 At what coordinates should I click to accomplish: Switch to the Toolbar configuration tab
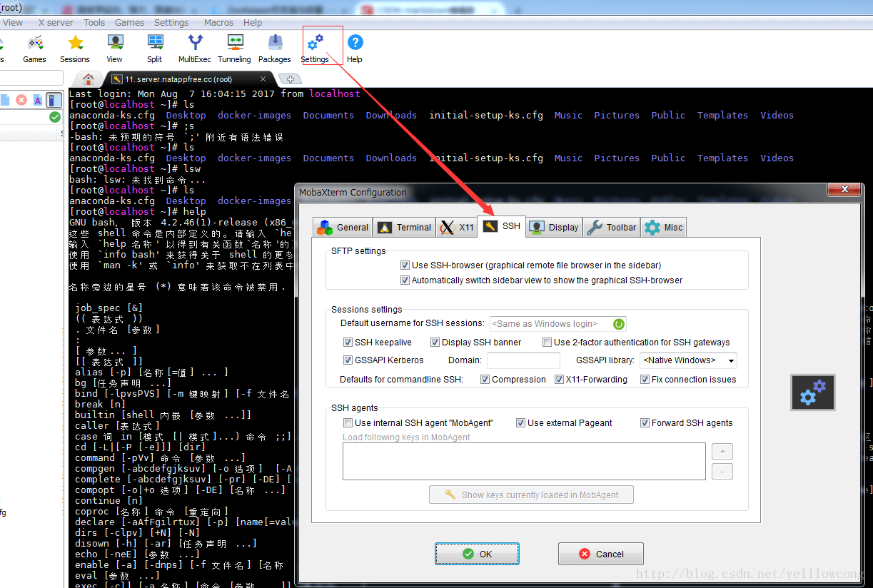(612, 228)
